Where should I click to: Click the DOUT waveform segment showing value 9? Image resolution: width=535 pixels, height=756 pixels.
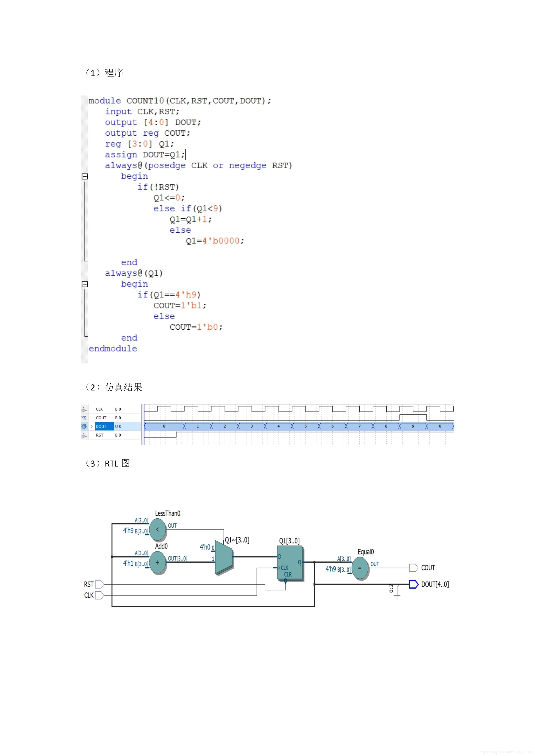coord(413,426)
